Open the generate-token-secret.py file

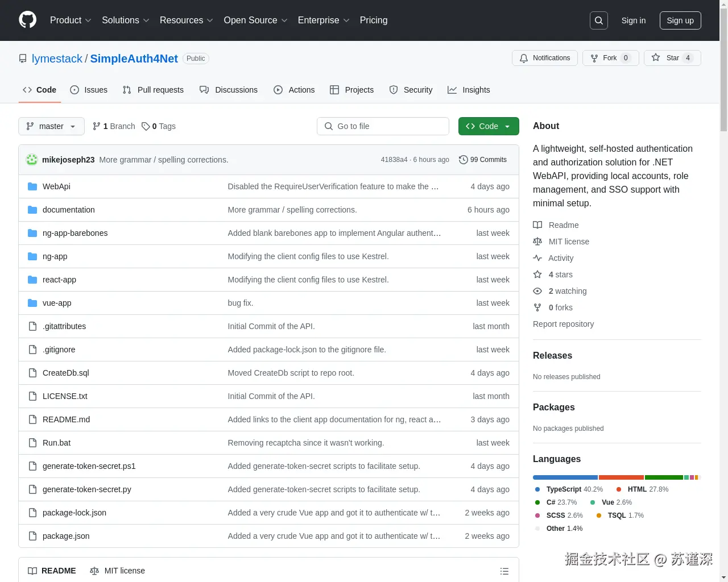pyautogui.click(x=87, y=489)
